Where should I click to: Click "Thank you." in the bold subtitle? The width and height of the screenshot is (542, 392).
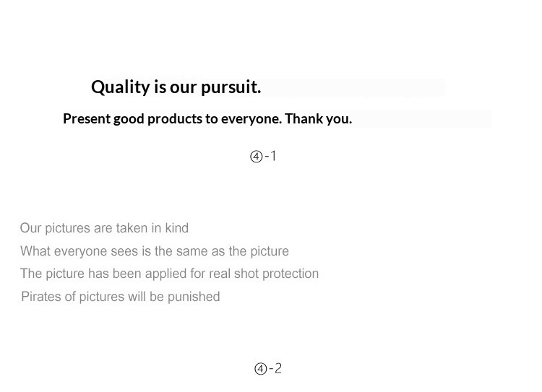(x=318, y=119)
